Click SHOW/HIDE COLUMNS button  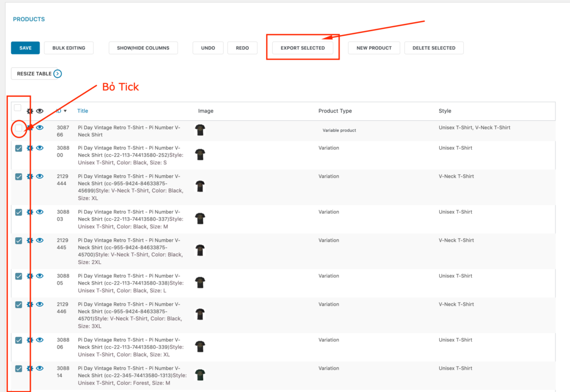tap(143, 48)
